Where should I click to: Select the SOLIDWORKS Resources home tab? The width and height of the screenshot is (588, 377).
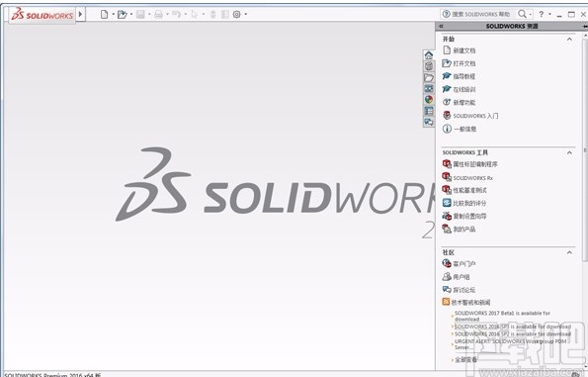(429, 55)
